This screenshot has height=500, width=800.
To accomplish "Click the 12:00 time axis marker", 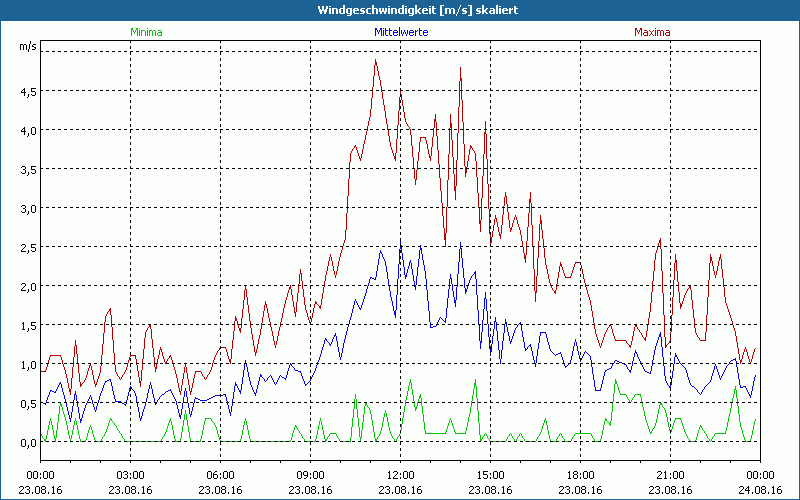I will (x=400, y=475).
